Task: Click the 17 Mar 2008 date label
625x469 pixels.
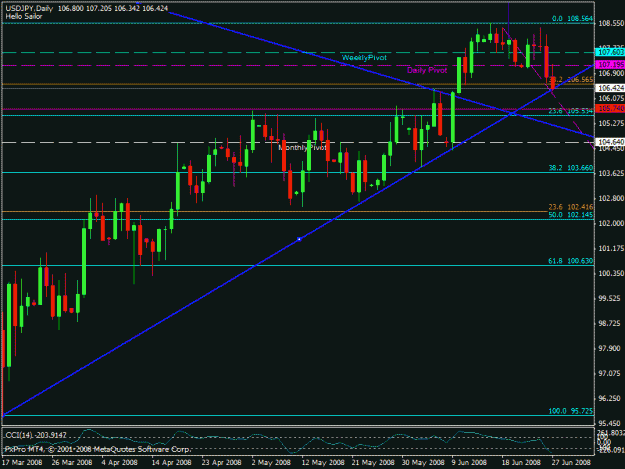Action: pos(22,462)
